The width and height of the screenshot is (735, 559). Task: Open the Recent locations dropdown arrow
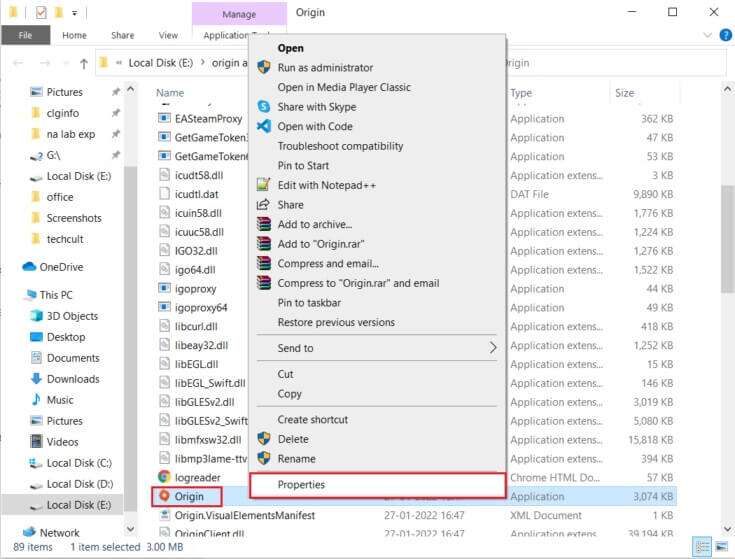(x=66, y=63)
